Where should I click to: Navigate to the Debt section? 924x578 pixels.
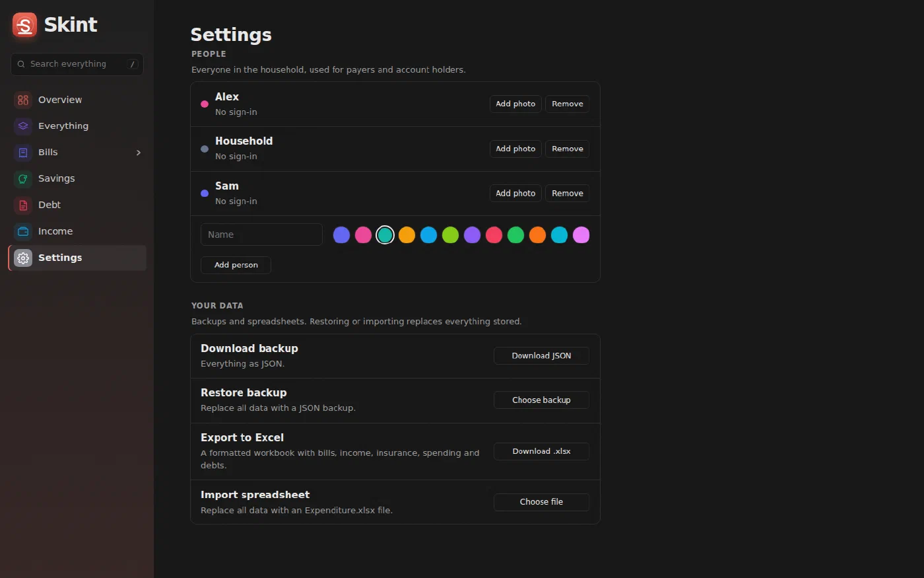click(x=77, y=205)
